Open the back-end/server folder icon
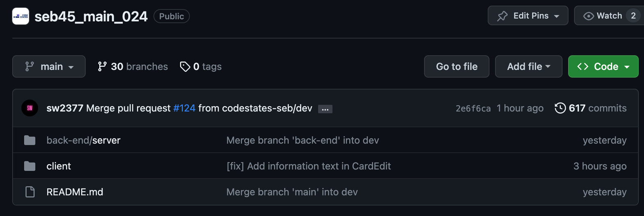Image resolution: width=644 pixels, height=216 pixels. (x=30, y=140)
